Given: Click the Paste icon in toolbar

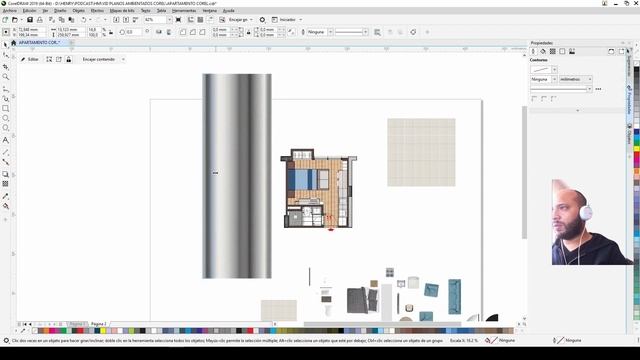Looking at the screenshot, I should (71, 20).
